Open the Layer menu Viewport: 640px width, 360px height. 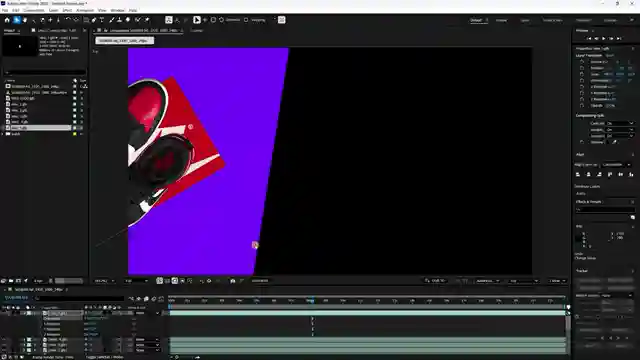point(53,10)
